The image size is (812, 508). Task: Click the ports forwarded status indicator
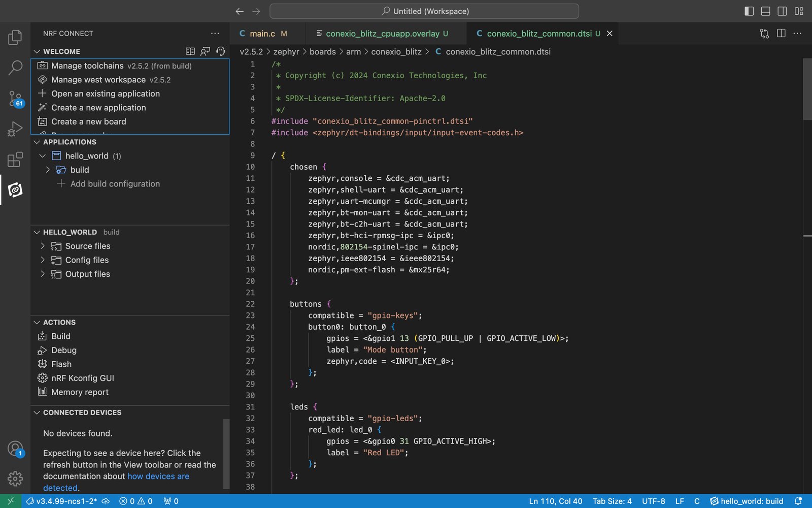[x=171, y=501]
